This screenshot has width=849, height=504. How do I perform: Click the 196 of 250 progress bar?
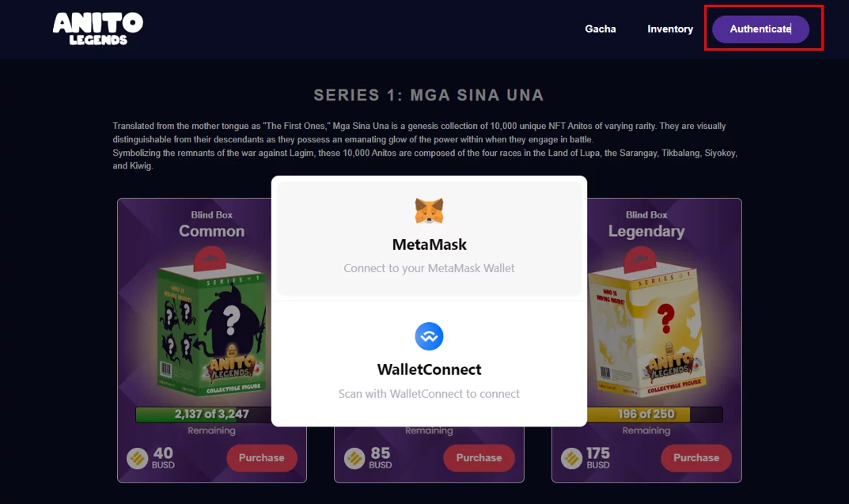[x=654, y=414]
